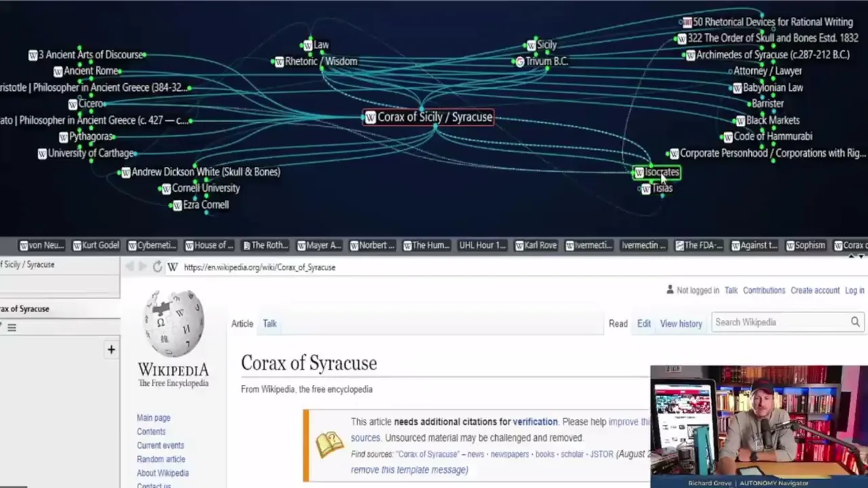Viewport: 868px width, 488px height.
Task: Click the icon next to Code of Hammurabi
Action: pyautogui.click(x=728, y=137)
